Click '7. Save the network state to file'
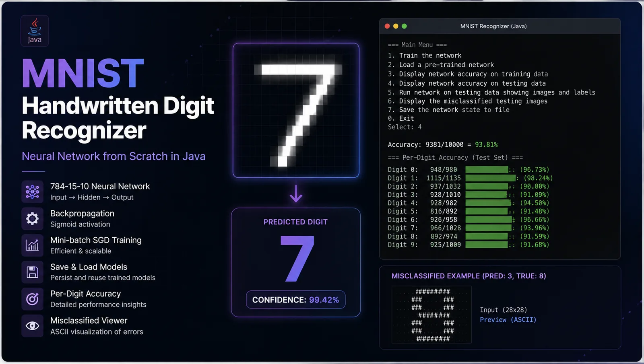The image size is (644, 364). tap(449, 110)
